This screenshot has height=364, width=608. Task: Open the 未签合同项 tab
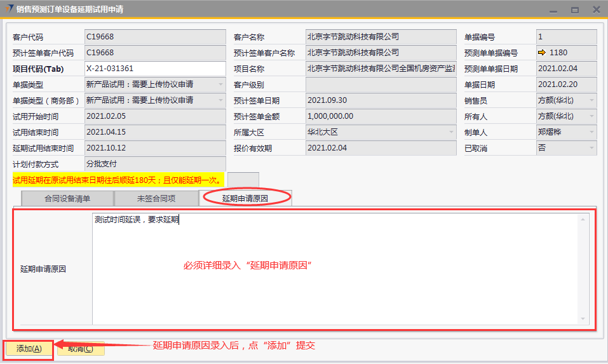point(156,198)
